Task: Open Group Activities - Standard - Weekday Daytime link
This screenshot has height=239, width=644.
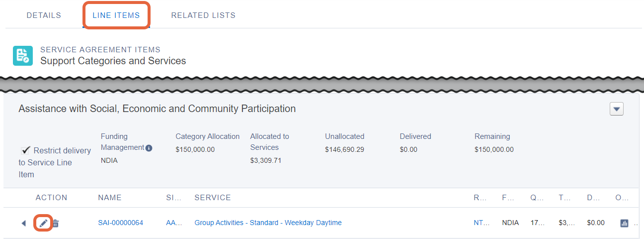Action: pos(268,223)
